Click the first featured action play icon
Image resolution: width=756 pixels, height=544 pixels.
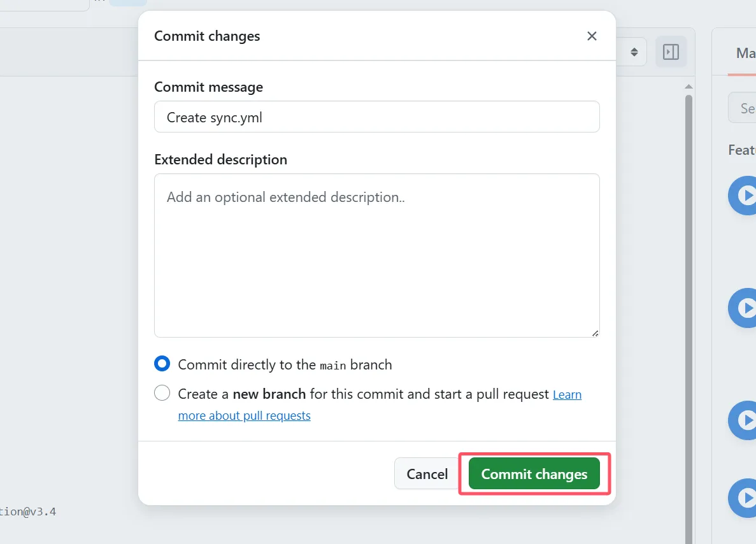tap(745, 195)
